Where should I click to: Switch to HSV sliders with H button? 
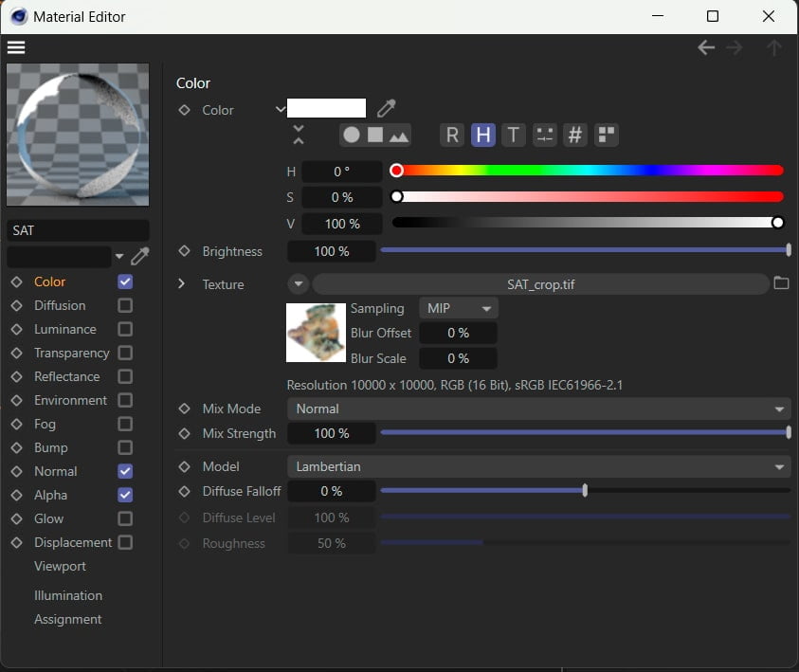(x=483, y=135)
